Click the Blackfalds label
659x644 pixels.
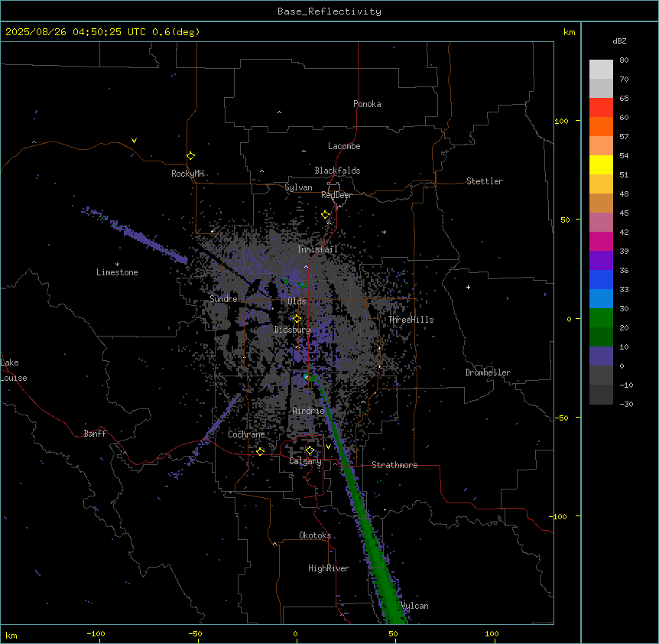337,171
